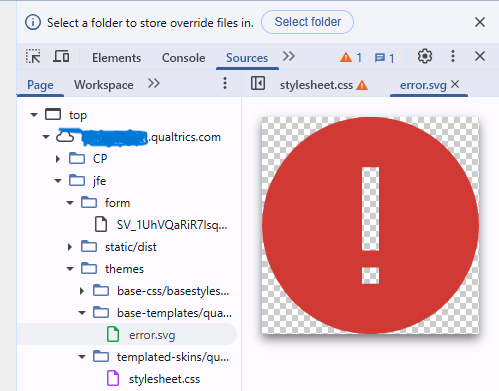Collapse the qualtrics.com domain node

(x=46, y=137)
